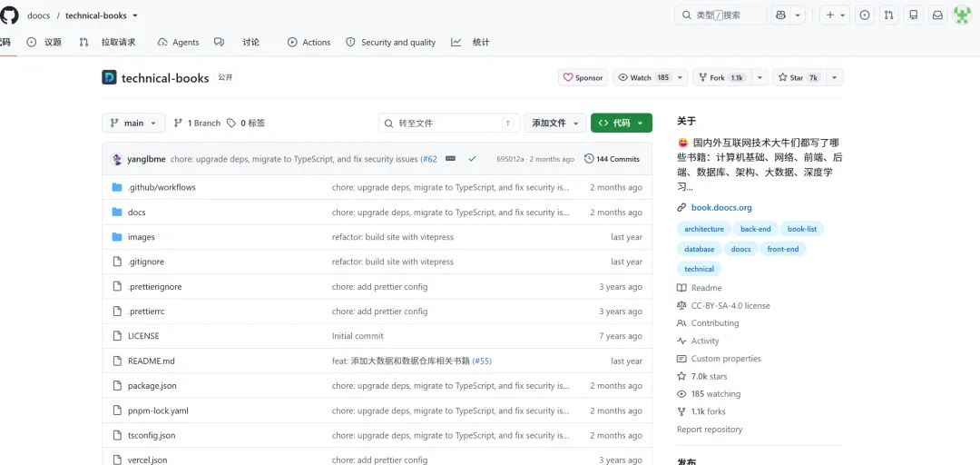The width and height of the screenshot is (980, 465).
Task: Expand the 添加文件 dropdown
Action: click(x=555, y=124)
